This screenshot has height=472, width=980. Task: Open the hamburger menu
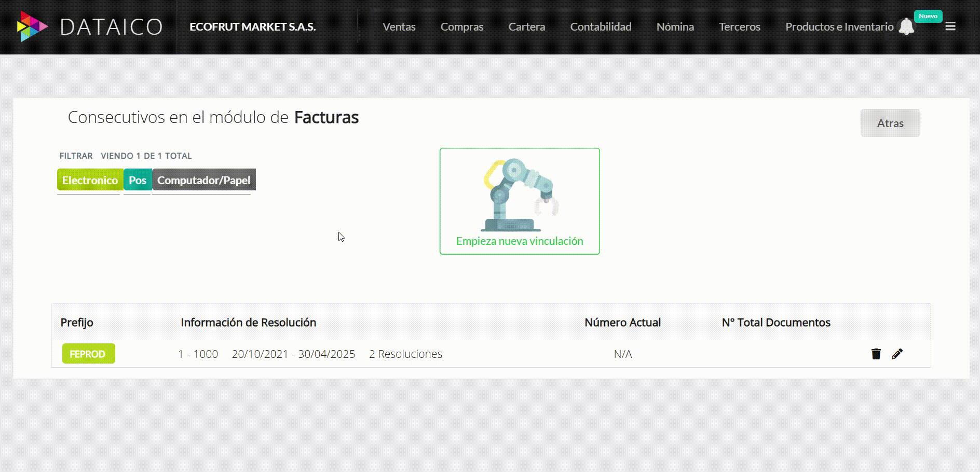950,26
